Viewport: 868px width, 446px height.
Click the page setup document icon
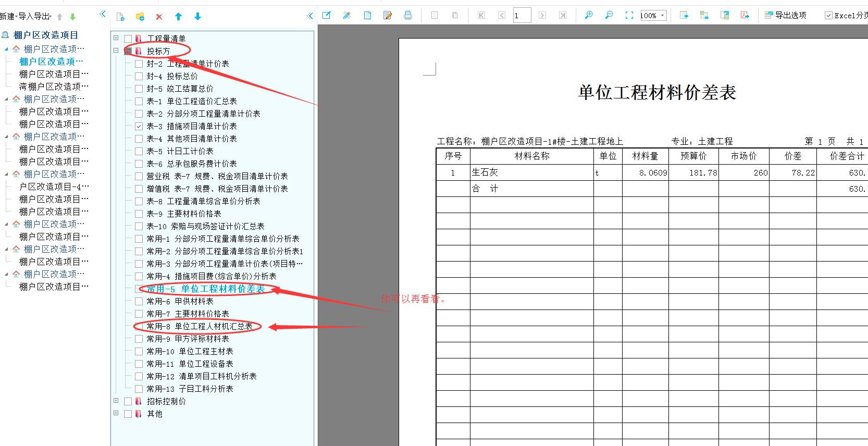pyautogui.click(x=367, y=15)
